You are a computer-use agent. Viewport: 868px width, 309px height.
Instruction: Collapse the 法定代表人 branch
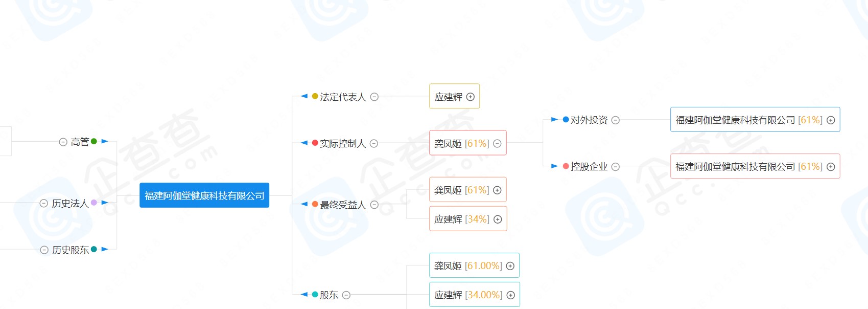pyautogui.click(x=374, y=97)
